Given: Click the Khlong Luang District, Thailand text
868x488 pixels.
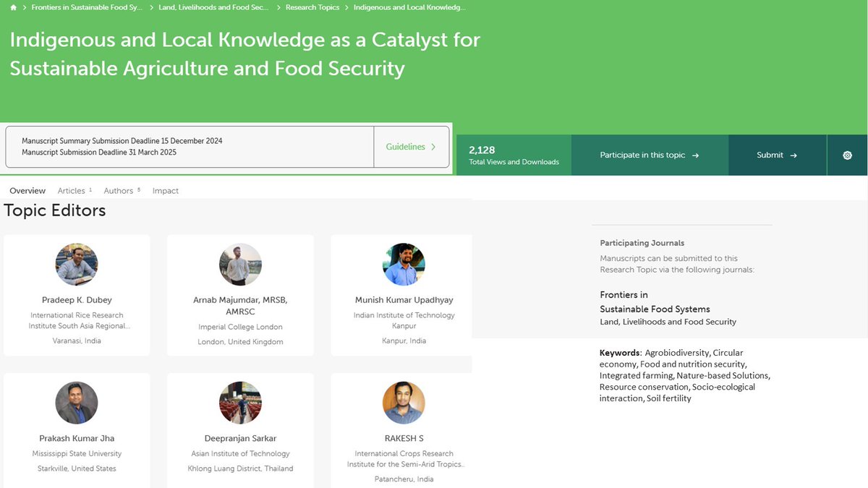Looking at the screenshot, I should pyautogui.click(x=241, y=468).
